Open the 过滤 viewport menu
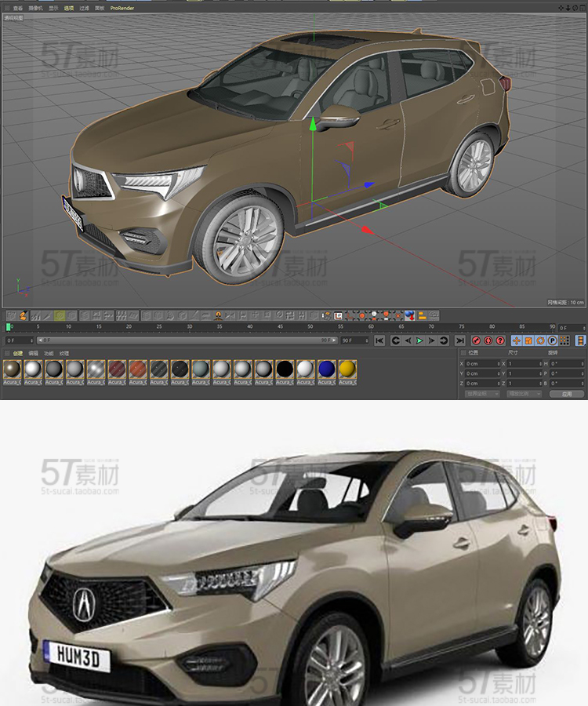Screen dimensions: 588x706 click(x=84, y=8)
